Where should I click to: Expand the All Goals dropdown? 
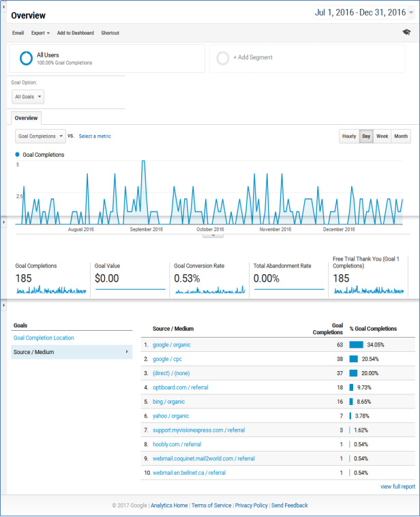(x=29, y=98)
